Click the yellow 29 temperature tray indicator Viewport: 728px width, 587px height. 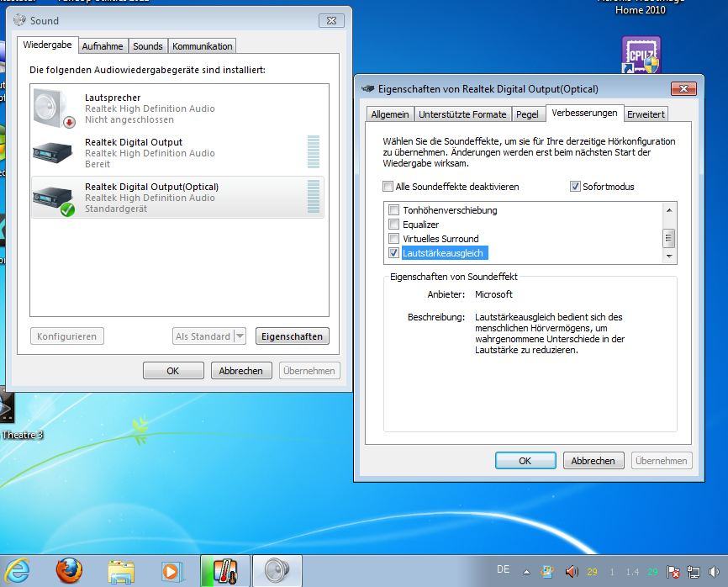tap(592, 572)
